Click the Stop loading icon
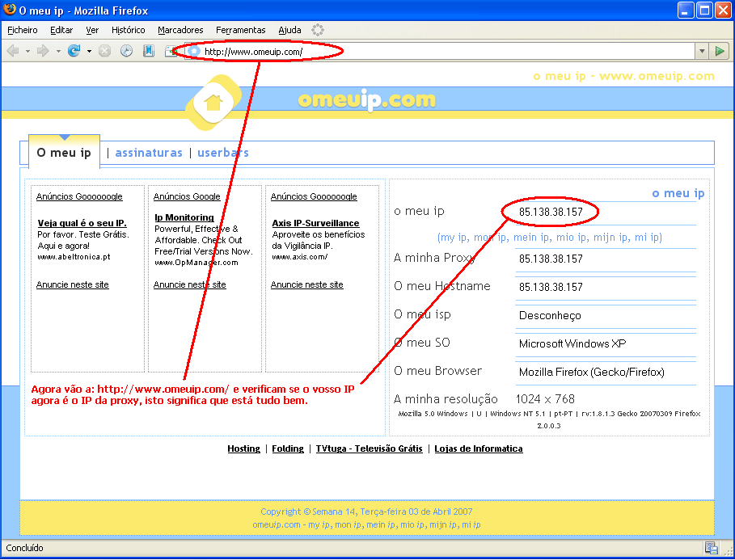 click(104, 51)
